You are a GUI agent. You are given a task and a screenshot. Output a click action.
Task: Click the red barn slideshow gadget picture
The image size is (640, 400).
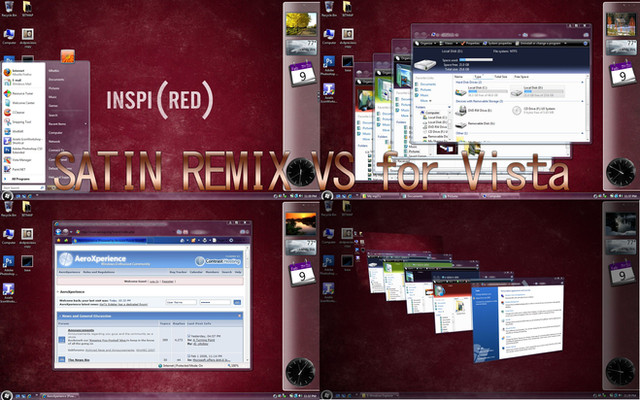(620, 24)
